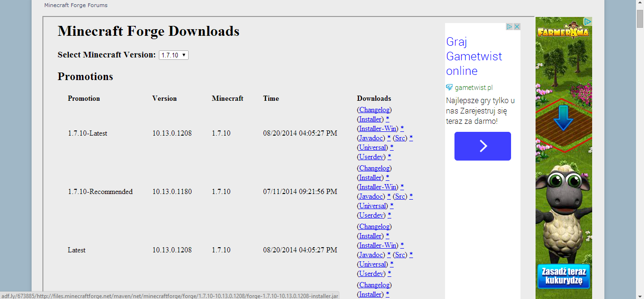This screenshot has height=299, width=644.
Task: Click Installer link for 1.7.10-Latest
Action: click(370, 119)
